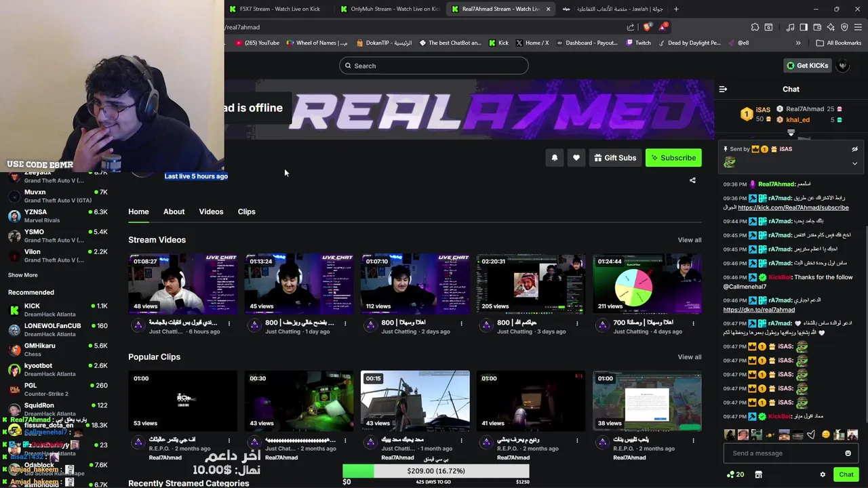Open the 02:20:31 stream video thumbnail

coord(530,284)
